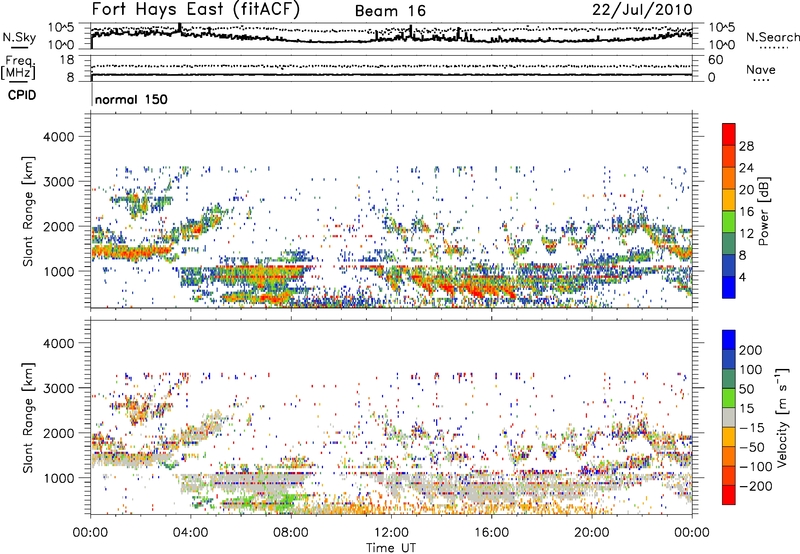The height and width of the screenshot is (554, 800).
Task: Click the velocity panel 'Slant Range [km]' label
Action: pos(28,417)
